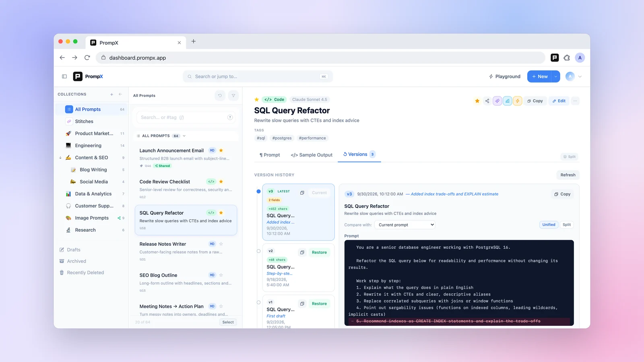The width and height of the screenshot is (644, 362).
Task: Switch the diff view to Split mode
Action: 567,225
